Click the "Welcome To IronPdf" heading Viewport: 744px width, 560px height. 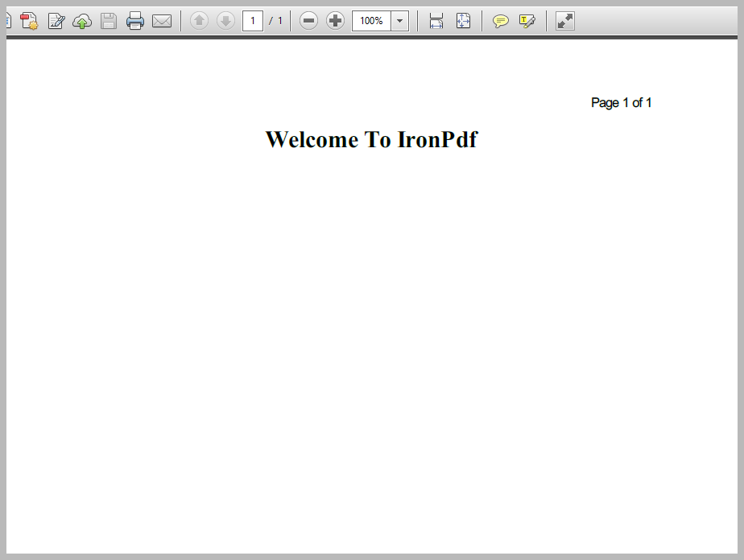(371, 139)
